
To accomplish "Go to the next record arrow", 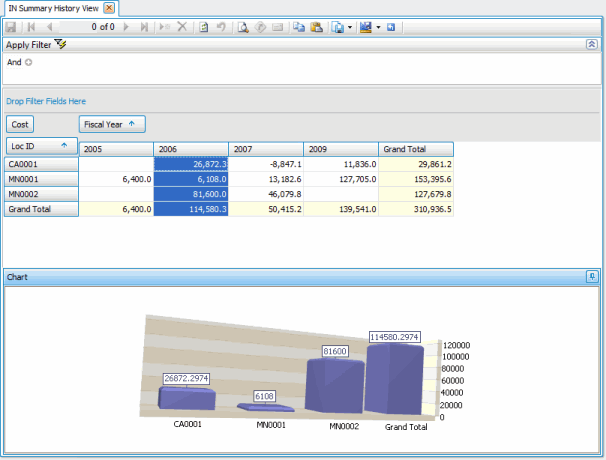I will click(x=127, y=27).
